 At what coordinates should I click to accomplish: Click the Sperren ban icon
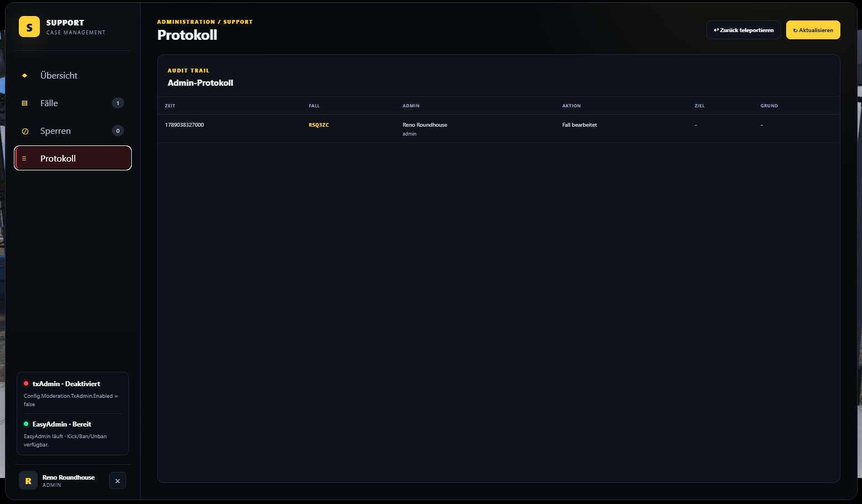25,131
